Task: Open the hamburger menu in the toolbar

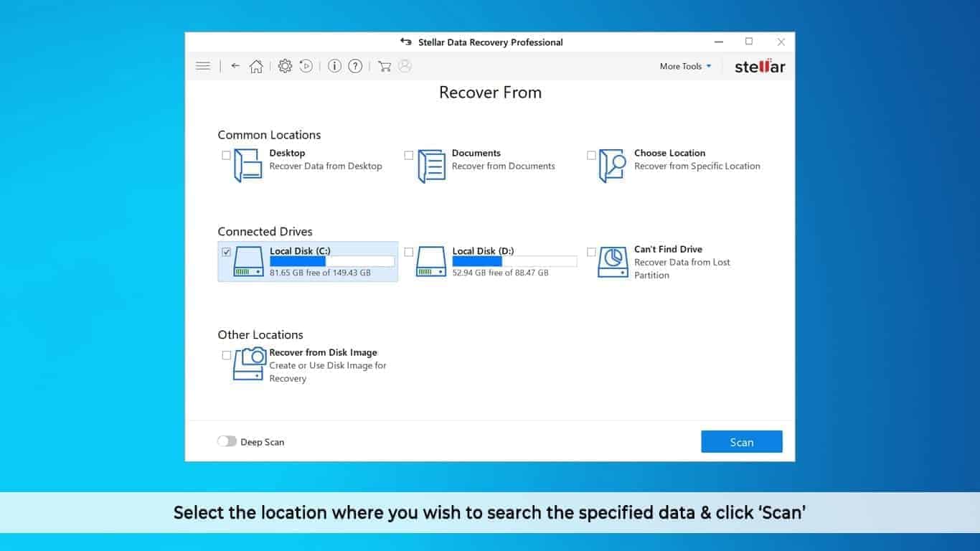Action: tap(203, 66)
